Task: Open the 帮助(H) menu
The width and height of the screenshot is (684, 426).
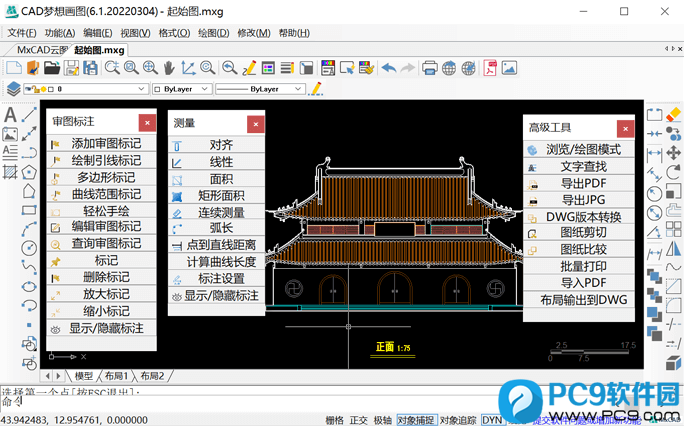Action: tap(294, 33)
